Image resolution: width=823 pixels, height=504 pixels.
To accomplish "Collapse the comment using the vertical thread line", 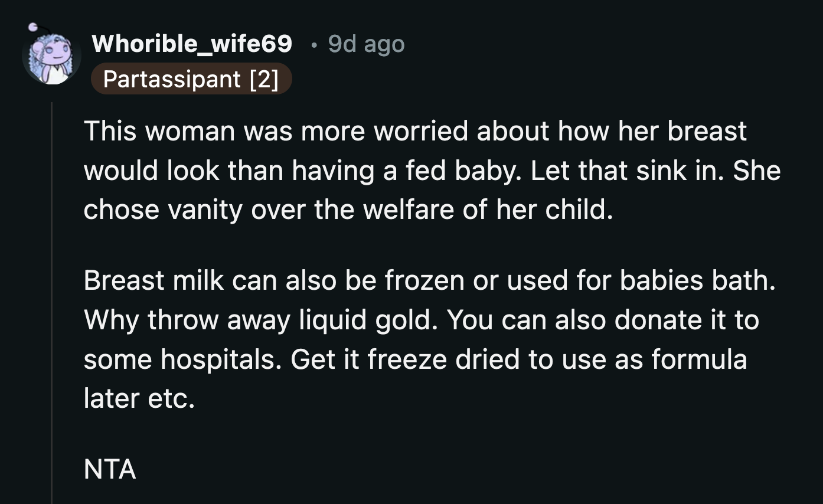I will click(53, 295).
